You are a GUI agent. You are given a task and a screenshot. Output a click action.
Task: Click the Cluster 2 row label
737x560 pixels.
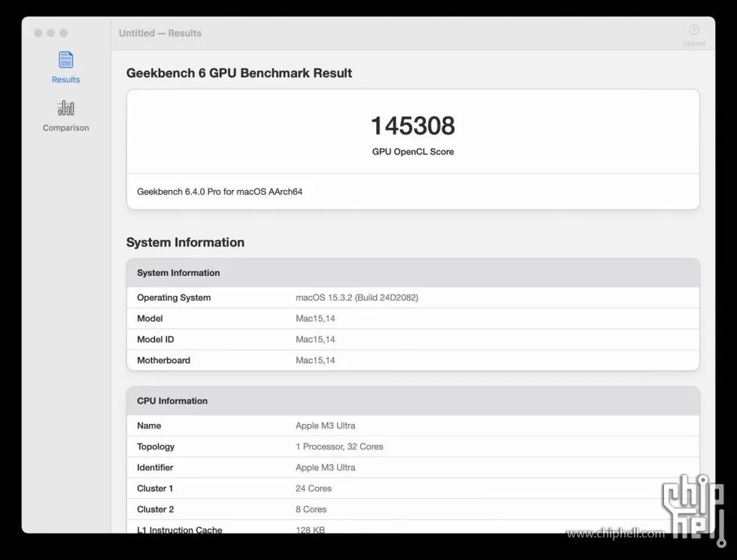coord(156,510)
